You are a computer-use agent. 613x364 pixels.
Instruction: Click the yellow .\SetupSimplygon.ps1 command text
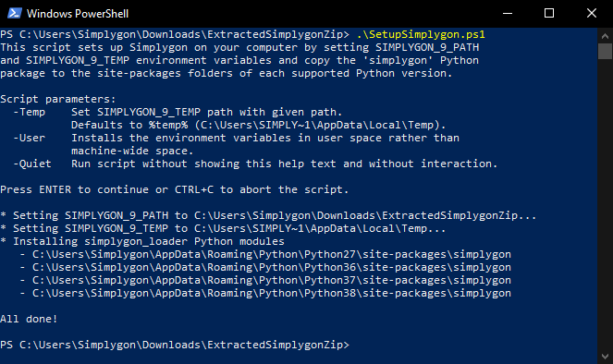(421, 34)
